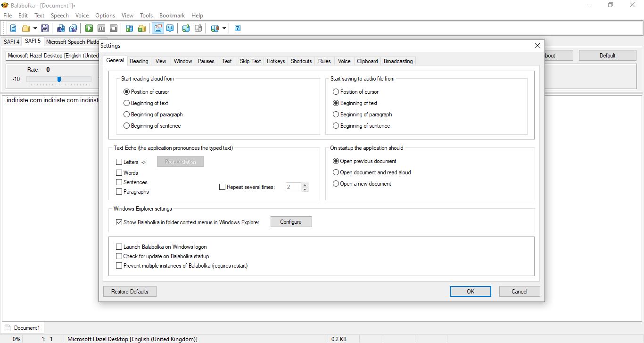Screen dimensions: 644x343
Task: Decrease the repeat count spinner
Action: (x=305, y=189)
